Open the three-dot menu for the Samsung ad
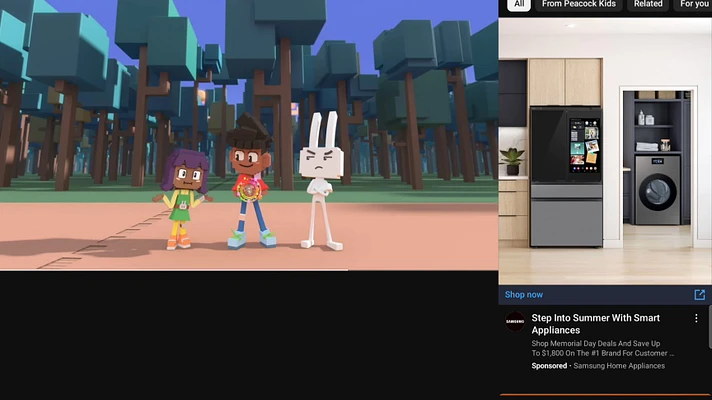This screenshot has width=712, height=400. (696, 318)
